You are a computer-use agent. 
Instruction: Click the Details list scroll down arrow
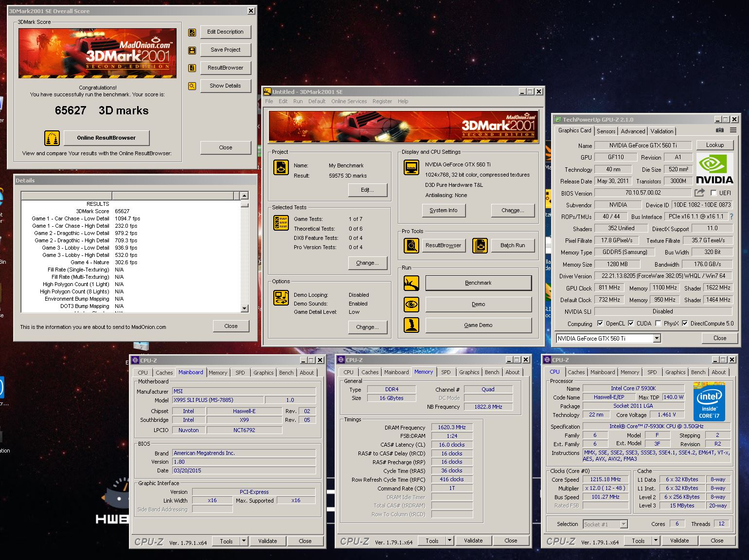click(x=245, y=308)
